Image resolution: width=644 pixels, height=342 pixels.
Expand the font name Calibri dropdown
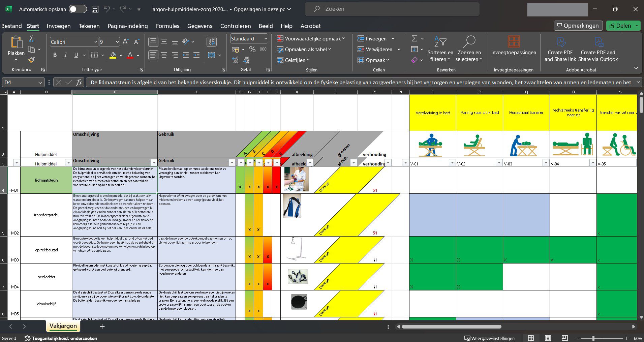coord(95,42)
